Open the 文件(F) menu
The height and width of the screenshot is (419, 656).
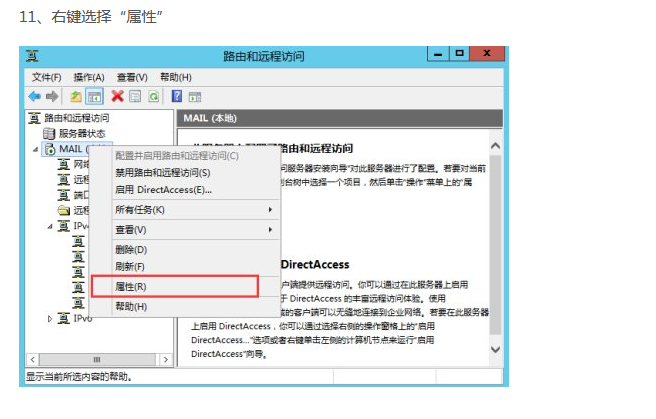(46, 77)
